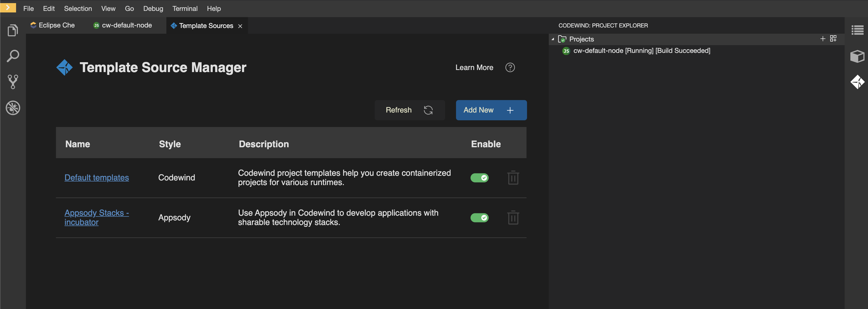
Task: Click the Add New button
Action: pyautogui.click(x=491, y=110)
